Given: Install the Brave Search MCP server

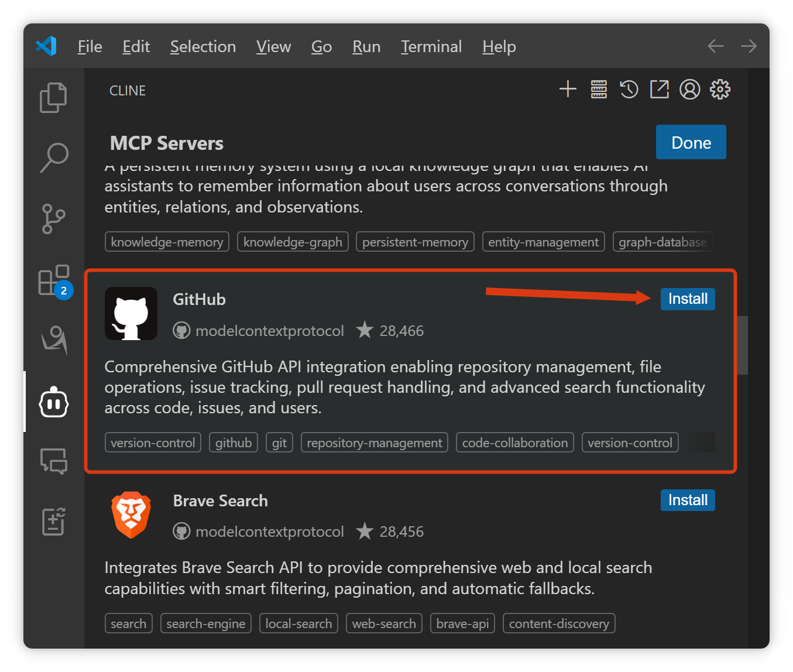Looking at the screenshot, I should click(x=688, y=500).
